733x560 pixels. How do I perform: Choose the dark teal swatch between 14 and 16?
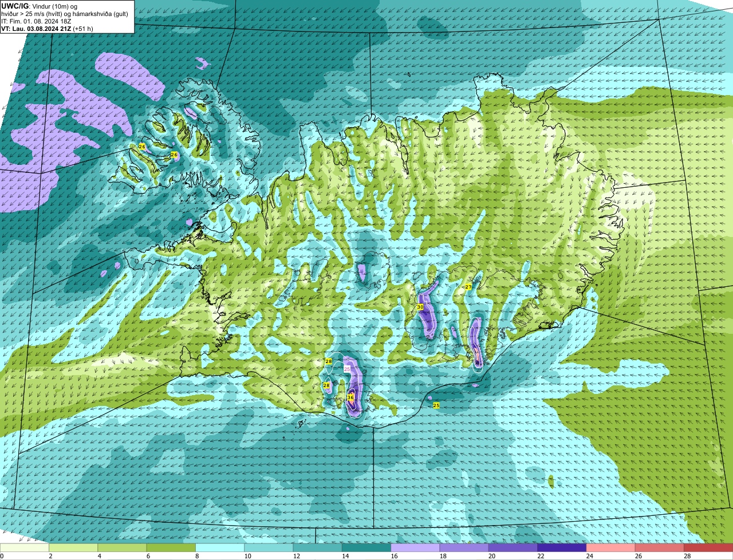(x=366, y=547)
